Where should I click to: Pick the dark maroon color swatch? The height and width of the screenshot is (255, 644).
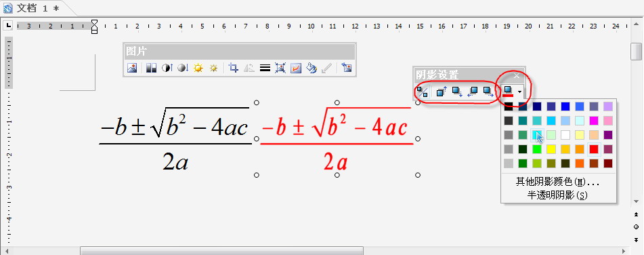(x=608, y=163)
